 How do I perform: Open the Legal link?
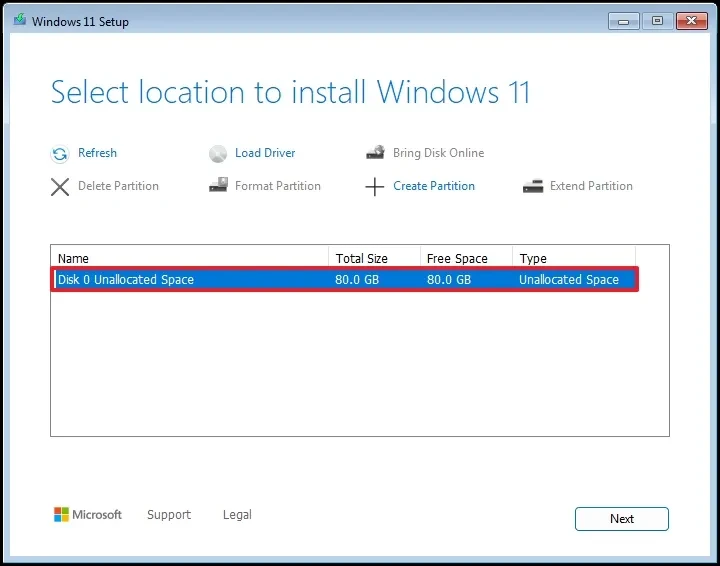point(237,515)
